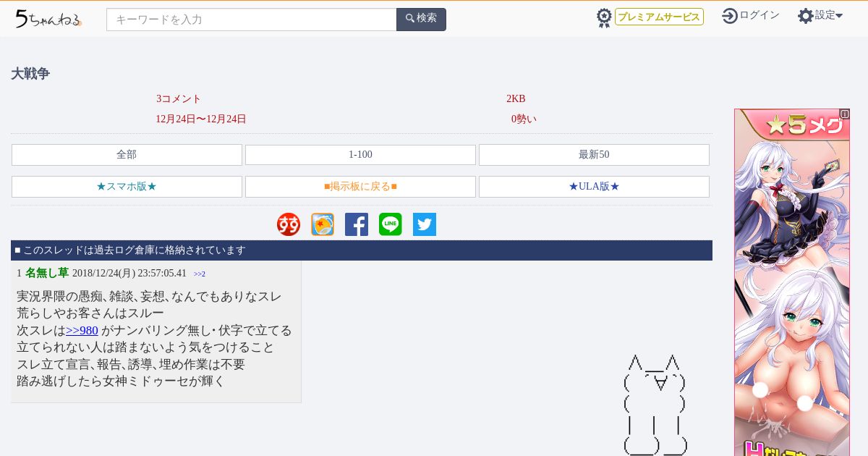The image size is (868, 456).
Task: Click the >>980 anchor link
Action: 82,331
